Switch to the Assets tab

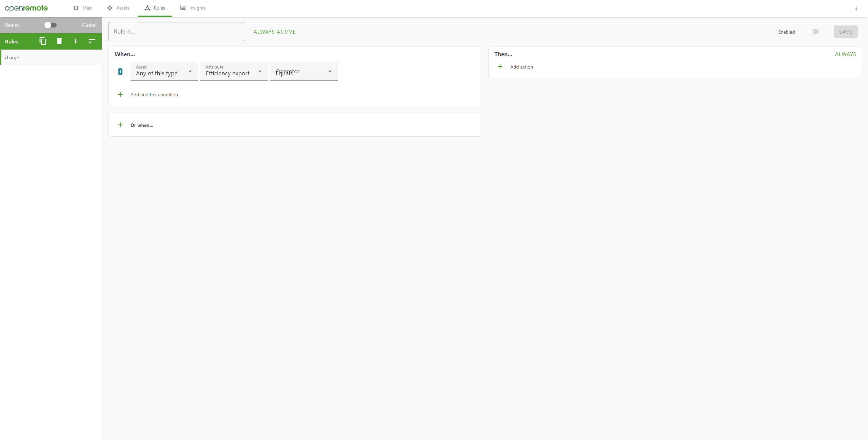point(118,8)
